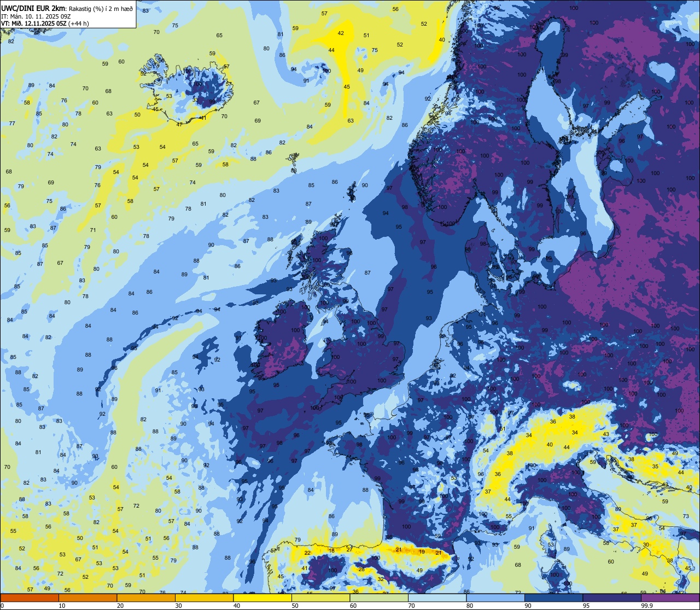Click the 90–95 dark blue legend segment

[x=553, y=597]
